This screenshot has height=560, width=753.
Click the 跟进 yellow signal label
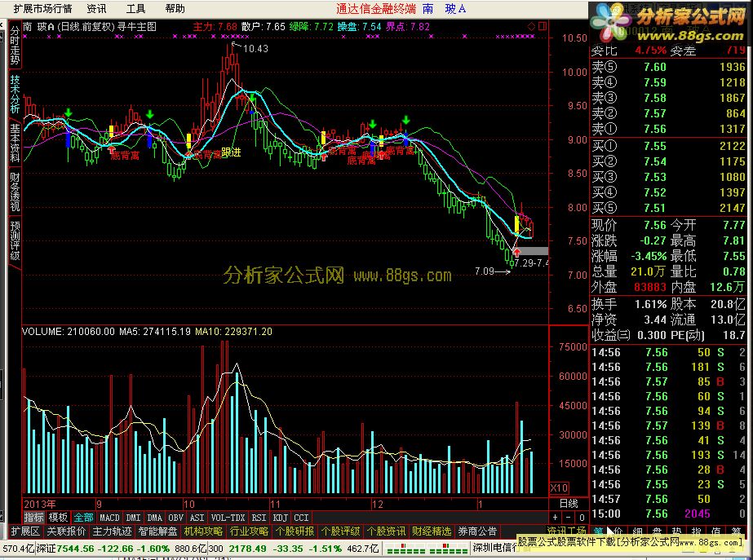click(x=231, y=152)
